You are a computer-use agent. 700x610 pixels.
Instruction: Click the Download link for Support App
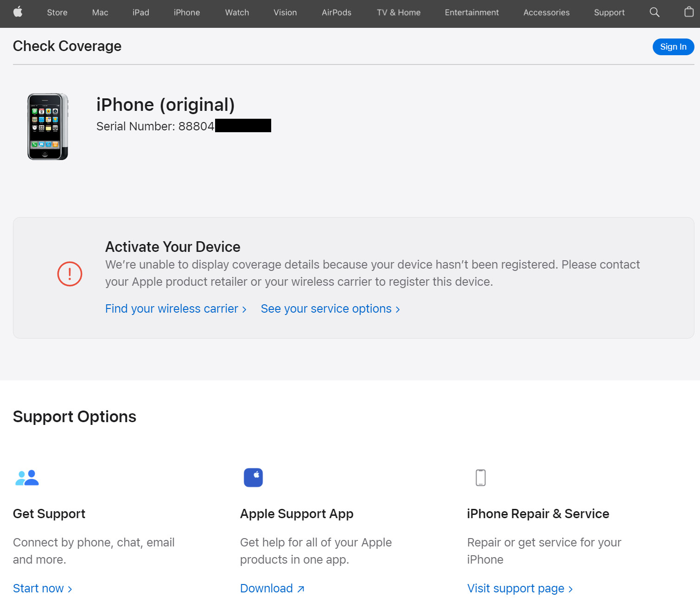click(272, 589)
